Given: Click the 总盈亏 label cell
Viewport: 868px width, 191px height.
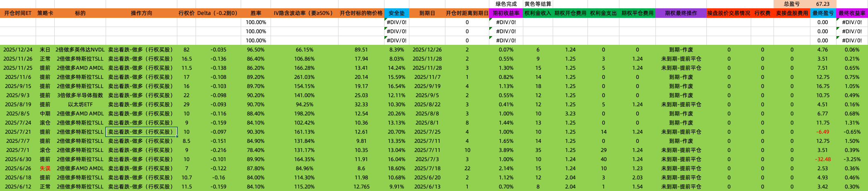Looking at the screenshot, I should (x=792, y=4).
